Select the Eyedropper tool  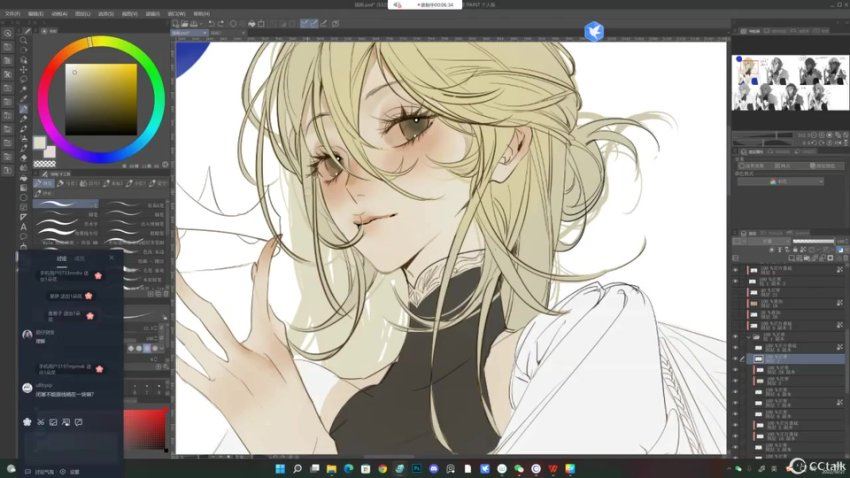(x=24, y=99)
